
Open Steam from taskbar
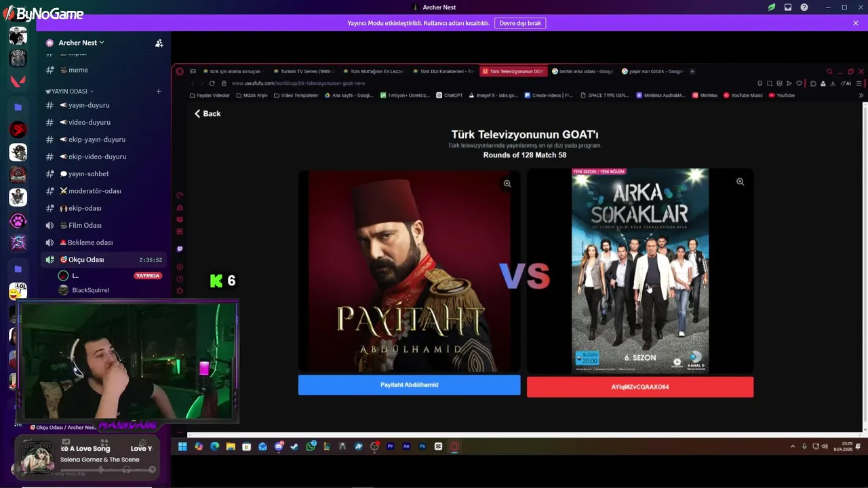point(294,447)
